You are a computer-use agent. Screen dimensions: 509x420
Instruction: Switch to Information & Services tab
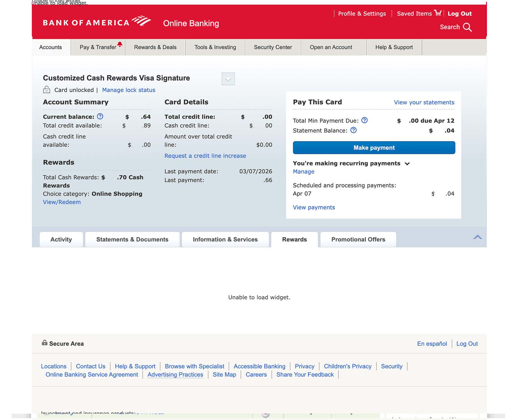pyautogui.click(x=225, y=239)
